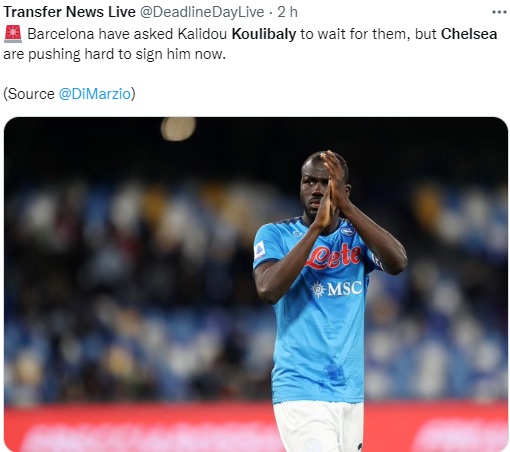Click the red siren emoji in tweet
Viewport: 510px width, 452px height.
(x=13, y=34)
